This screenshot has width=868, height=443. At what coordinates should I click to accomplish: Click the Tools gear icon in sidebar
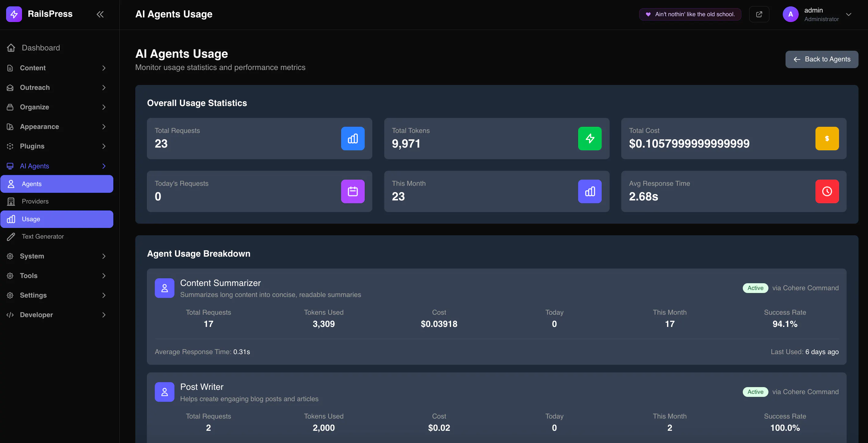(10, 276)
